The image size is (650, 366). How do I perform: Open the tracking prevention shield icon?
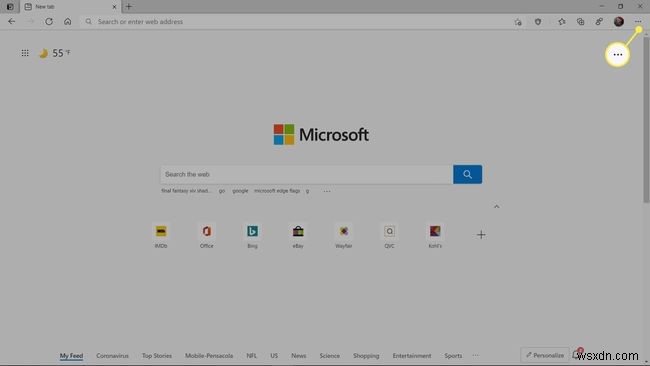tap(538, 22)
